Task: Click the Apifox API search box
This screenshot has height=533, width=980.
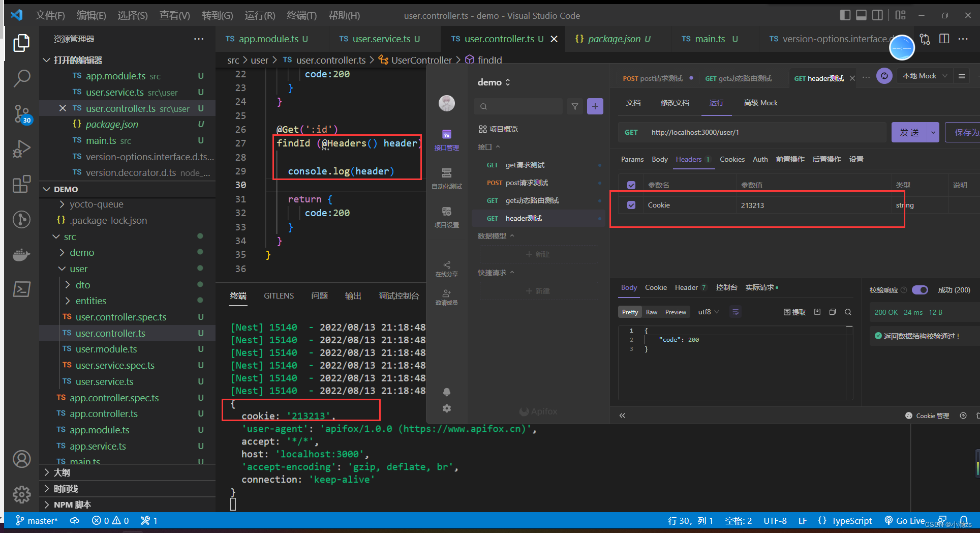Action: (518, 106)
